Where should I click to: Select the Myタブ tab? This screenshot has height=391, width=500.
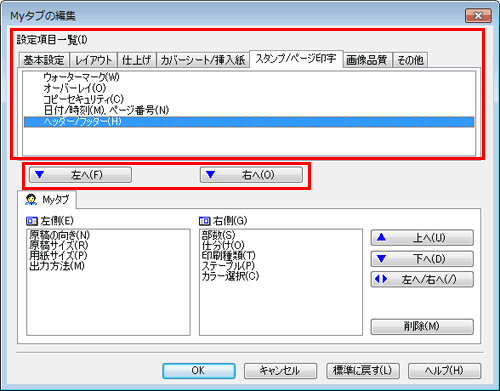[47, 200]
